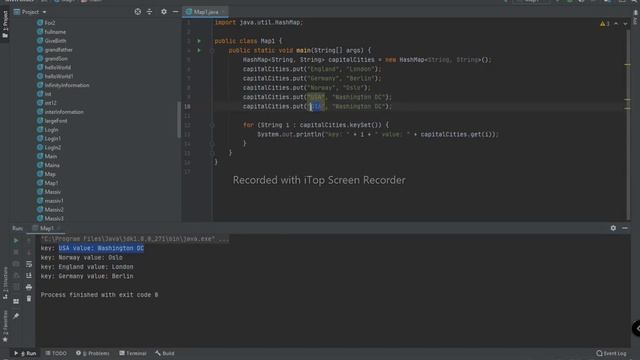Open the Event Log
Image resolution: width=640 pixels, height=360 pixels.
[x=611, y=353]
